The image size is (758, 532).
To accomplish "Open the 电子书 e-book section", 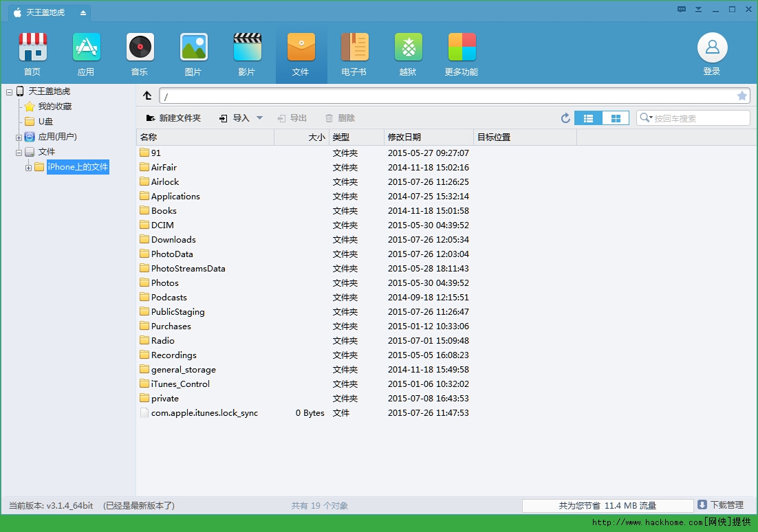I will pos(354,47).
